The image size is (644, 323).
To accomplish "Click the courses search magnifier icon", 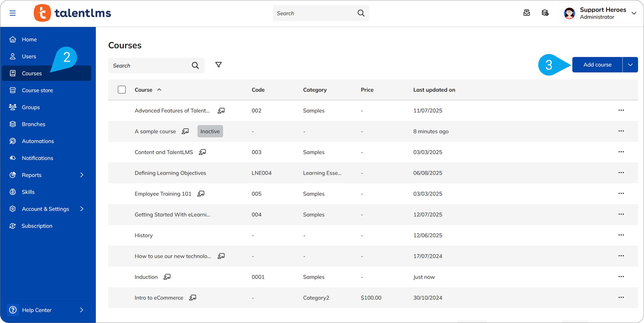I will [195, 65].
